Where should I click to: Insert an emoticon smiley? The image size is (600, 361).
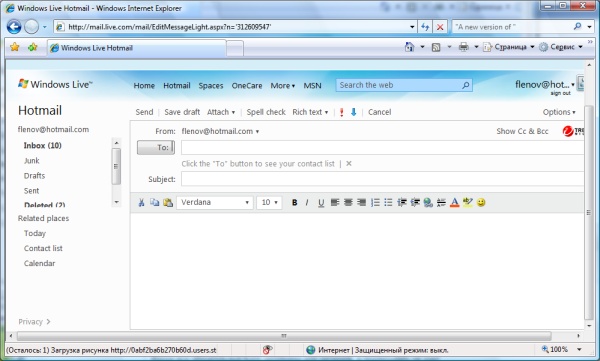coord(481,203)
